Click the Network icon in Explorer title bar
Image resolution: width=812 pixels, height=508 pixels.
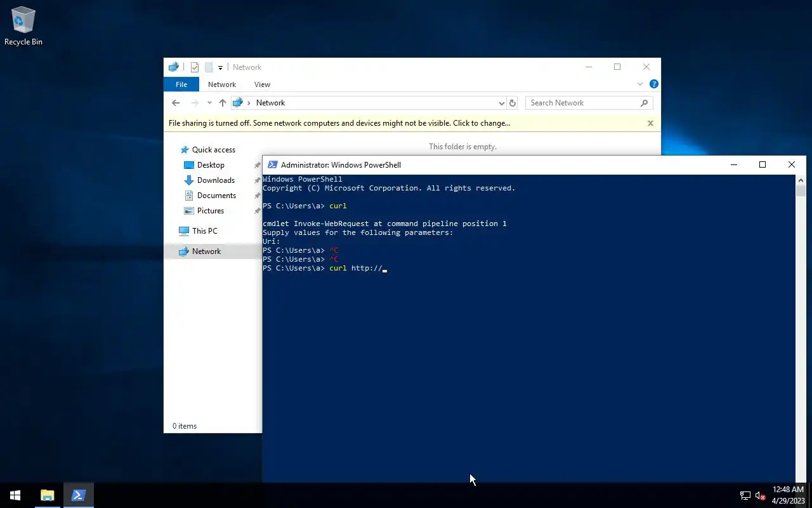(x=173, y=67)
